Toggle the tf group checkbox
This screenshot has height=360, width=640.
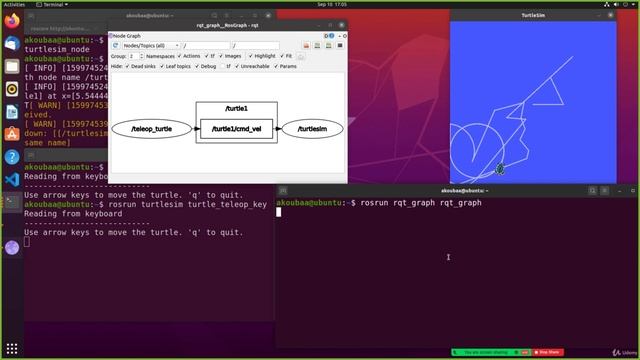209,56
